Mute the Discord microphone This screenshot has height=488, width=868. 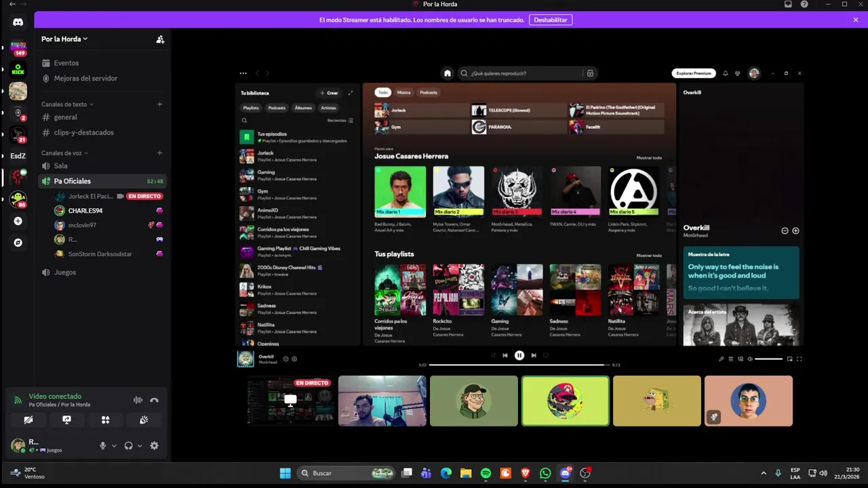[x=103, y=445]
